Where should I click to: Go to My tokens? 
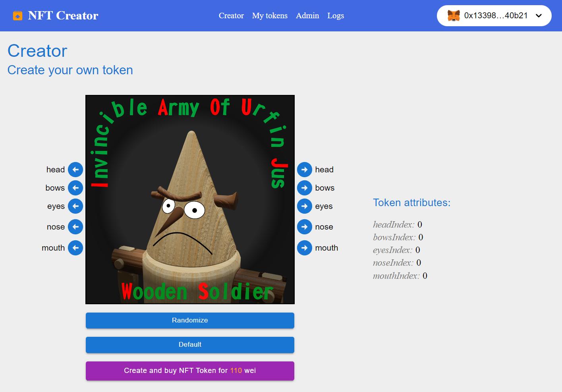(270, 16)
